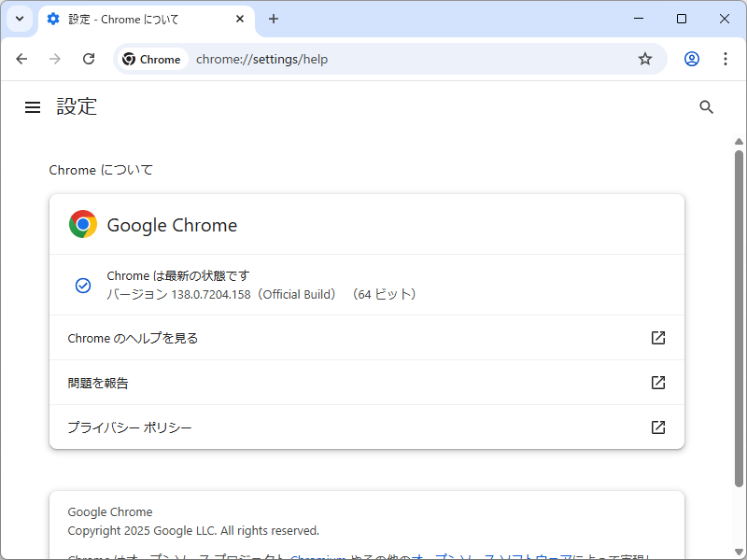Screen dimensions: 747x560
Task: Click the blue checkmark status icon
Action: (83, 285)
